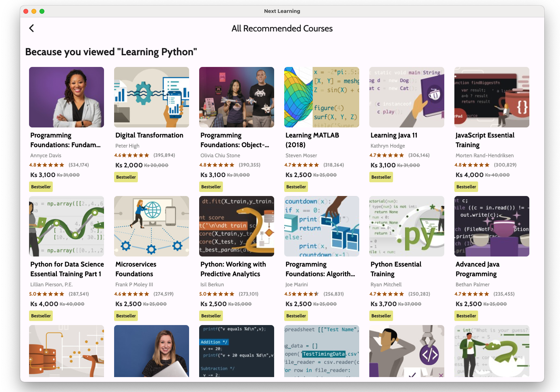Select JavaScript Essential Training course title
Image resolution: width=560 pixels, height=392 pixels.
[x=485, y=140]
